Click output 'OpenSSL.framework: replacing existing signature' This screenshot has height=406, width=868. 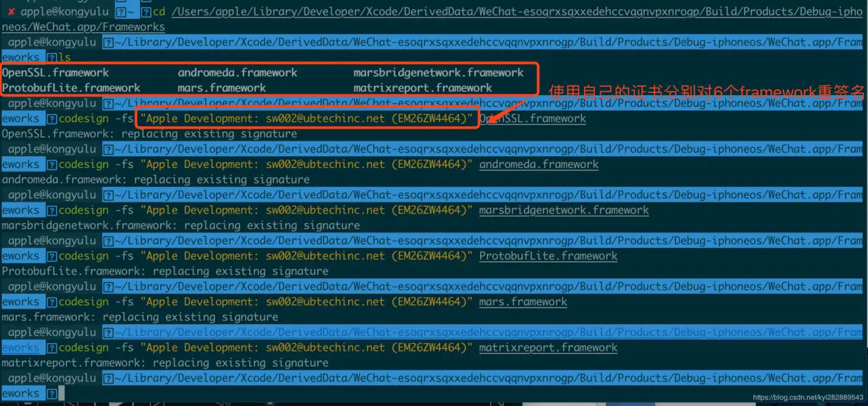149,134
